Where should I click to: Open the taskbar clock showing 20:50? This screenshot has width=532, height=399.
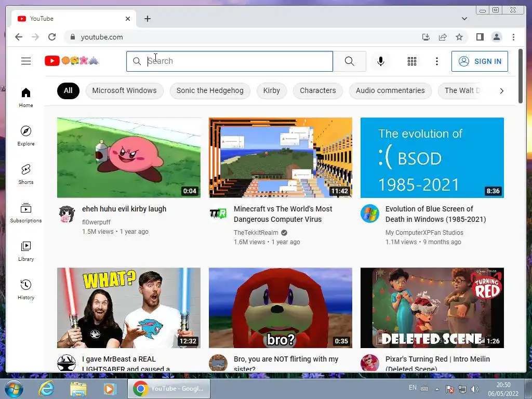click(503, 389)
